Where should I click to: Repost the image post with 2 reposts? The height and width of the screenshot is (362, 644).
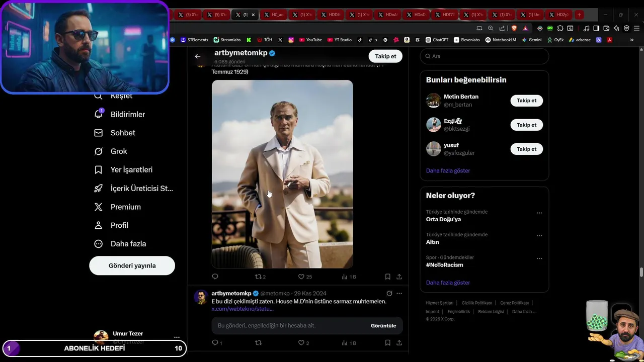click(x=260, y=277)
